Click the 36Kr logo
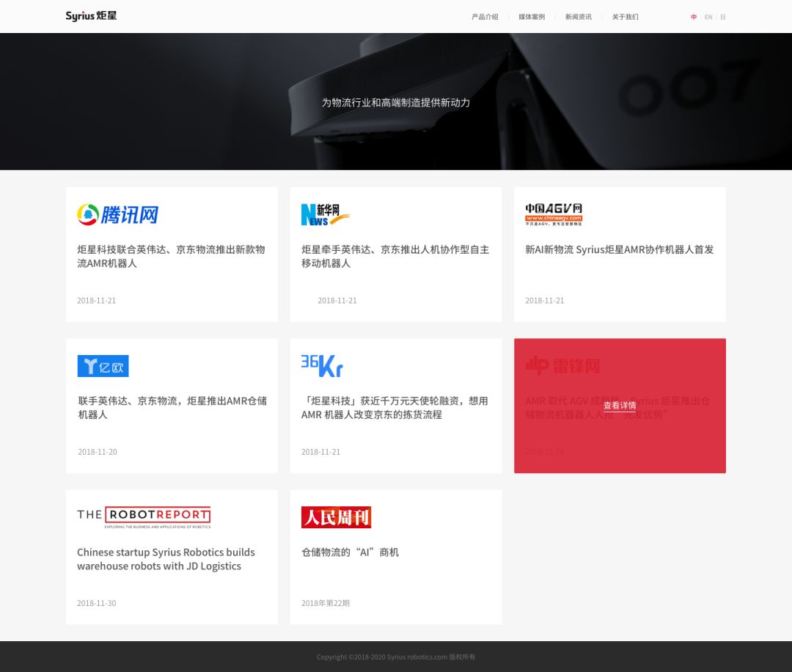Screen dimensions: 792x672 [x=322, y=365]
